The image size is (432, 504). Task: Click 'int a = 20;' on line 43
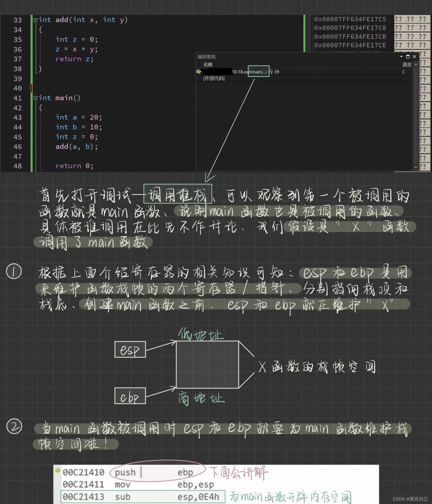79,118
